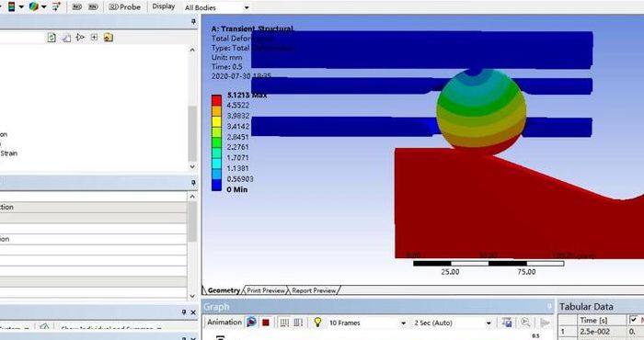Click the yellow folder icon in tree toolbar
This screenshot has width=644, height=340.
coord(109,38)
